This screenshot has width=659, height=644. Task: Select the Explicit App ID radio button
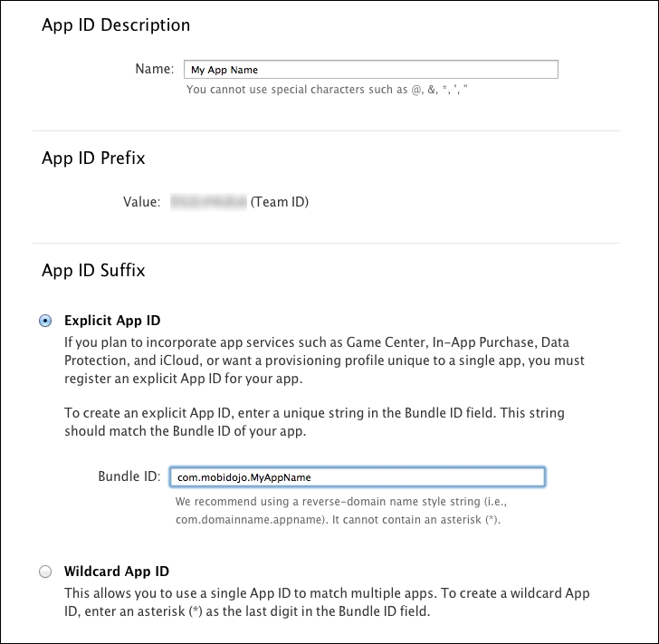45,321
